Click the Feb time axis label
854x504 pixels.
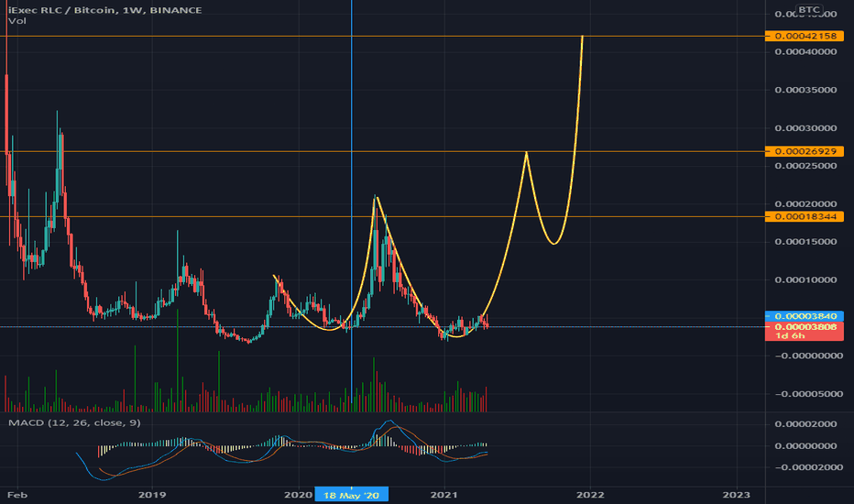click(x=16, y=495)
